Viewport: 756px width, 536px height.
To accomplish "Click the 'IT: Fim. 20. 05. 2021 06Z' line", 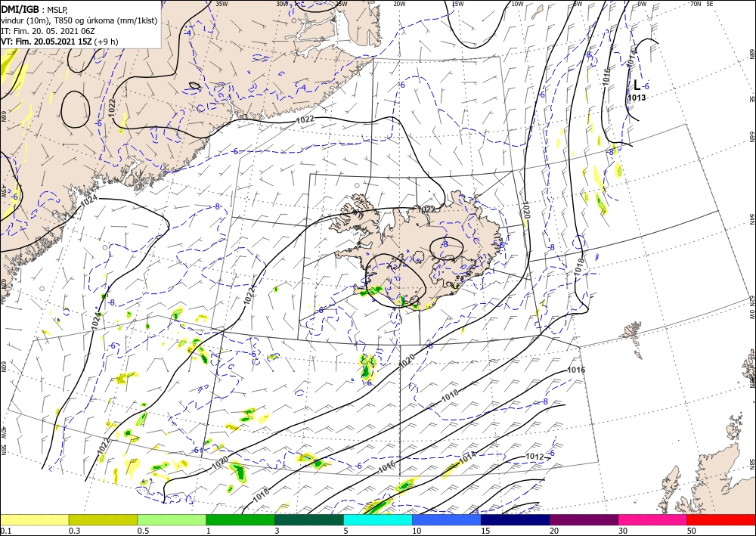I will coord(48,31).
